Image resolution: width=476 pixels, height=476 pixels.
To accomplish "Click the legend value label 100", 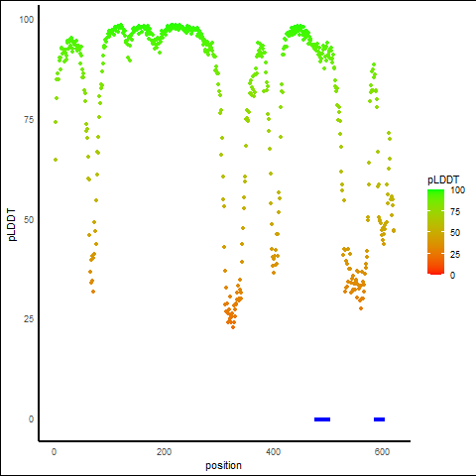I will pyautogui.click(x=457, y=190).
